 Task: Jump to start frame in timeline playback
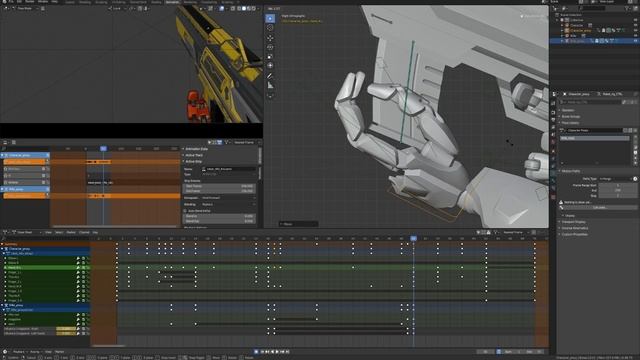point(262,351)
